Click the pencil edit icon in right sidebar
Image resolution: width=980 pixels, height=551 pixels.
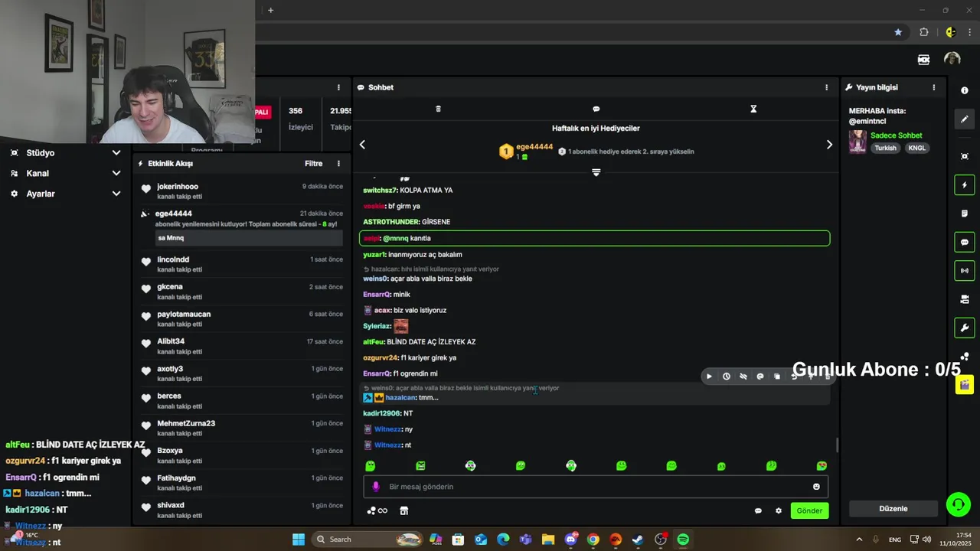pos(964,119)
